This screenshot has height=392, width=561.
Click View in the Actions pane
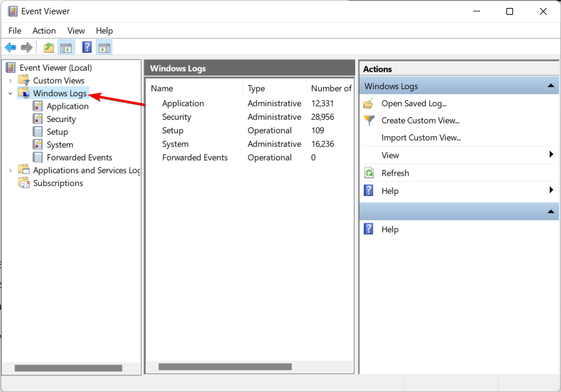click(390, 156)
